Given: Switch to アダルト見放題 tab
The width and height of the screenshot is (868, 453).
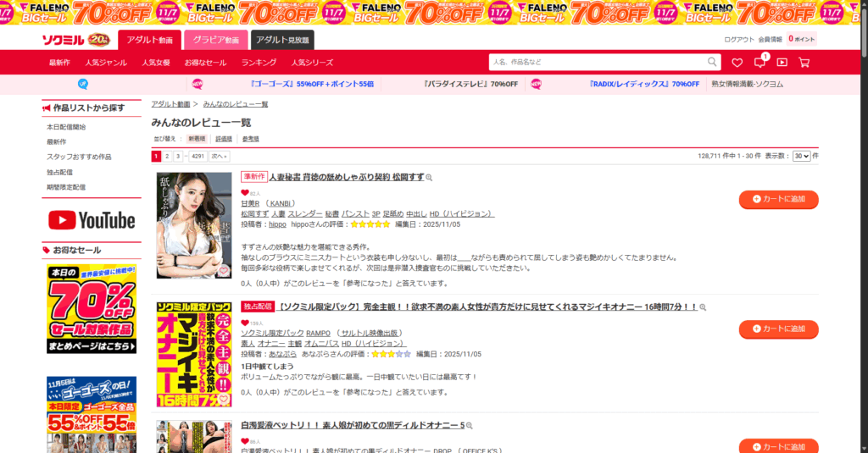Looking at the screenshot, I should (282, 40).
